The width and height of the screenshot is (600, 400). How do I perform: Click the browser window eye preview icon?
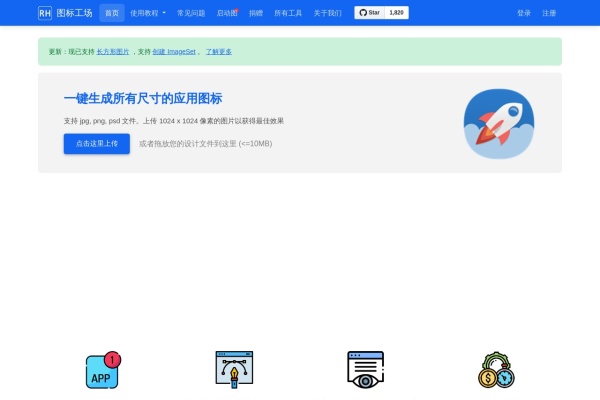tap(365, 369)
